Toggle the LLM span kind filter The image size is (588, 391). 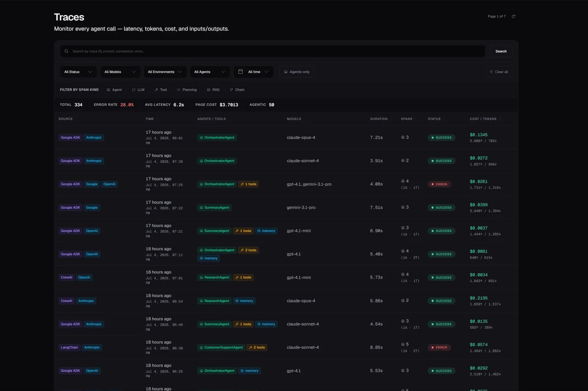point(138,90)
